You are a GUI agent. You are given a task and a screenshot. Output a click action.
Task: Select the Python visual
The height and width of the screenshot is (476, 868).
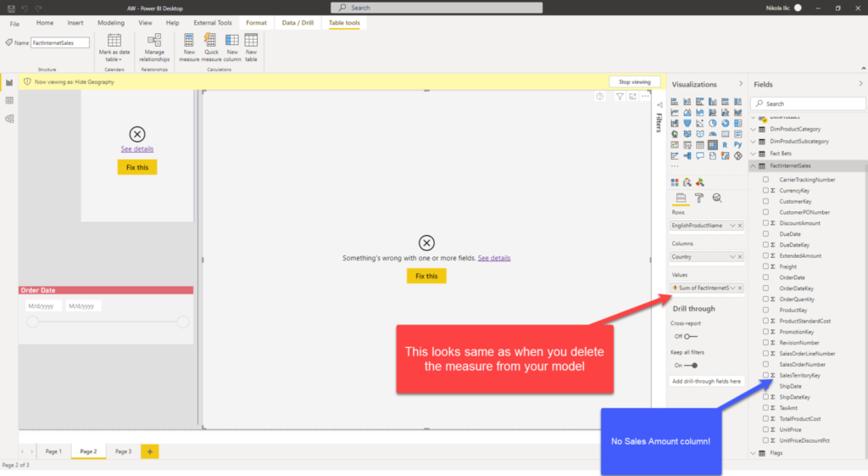point(738,144)
